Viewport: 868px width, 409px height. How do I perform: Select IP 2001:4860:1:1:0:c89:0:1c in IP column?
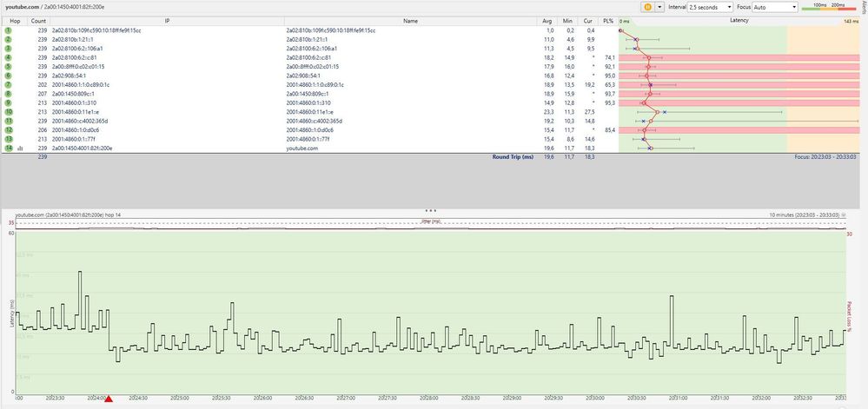pyautogui.click(x=81, y=85)
